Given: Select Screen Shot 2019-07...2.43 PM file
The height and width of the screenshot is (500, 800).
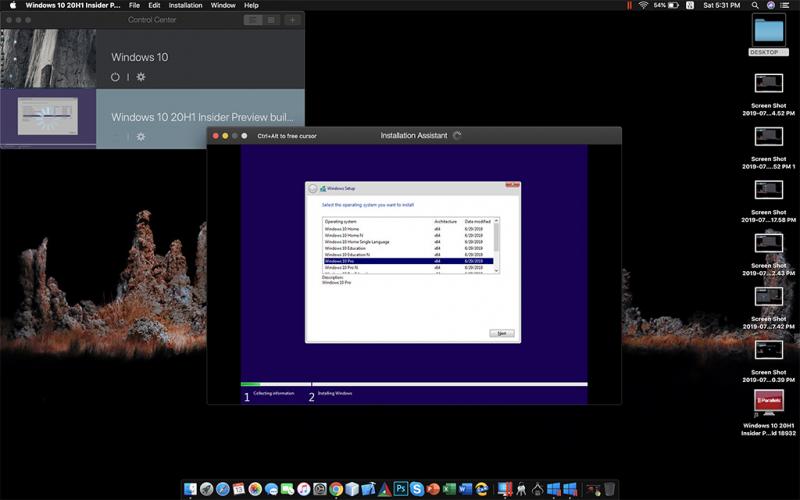Looking at the screenshot, I should pyautogui.click(x=768, y=243).
